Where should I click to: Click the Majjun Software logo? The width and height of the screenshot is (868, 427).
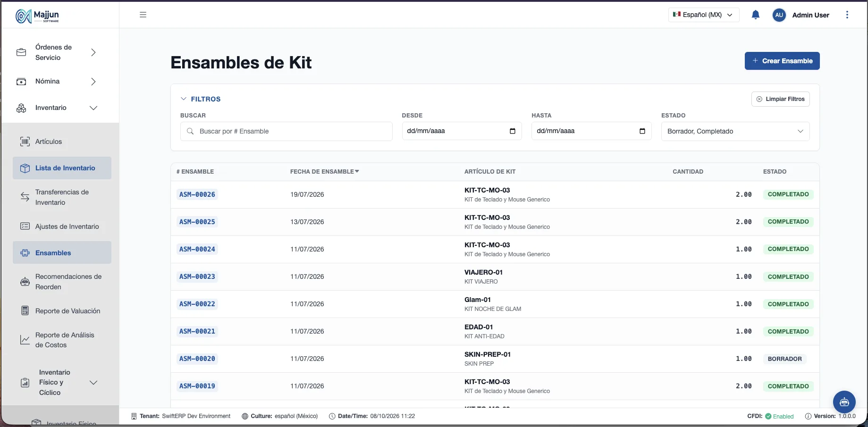point(37,16)
